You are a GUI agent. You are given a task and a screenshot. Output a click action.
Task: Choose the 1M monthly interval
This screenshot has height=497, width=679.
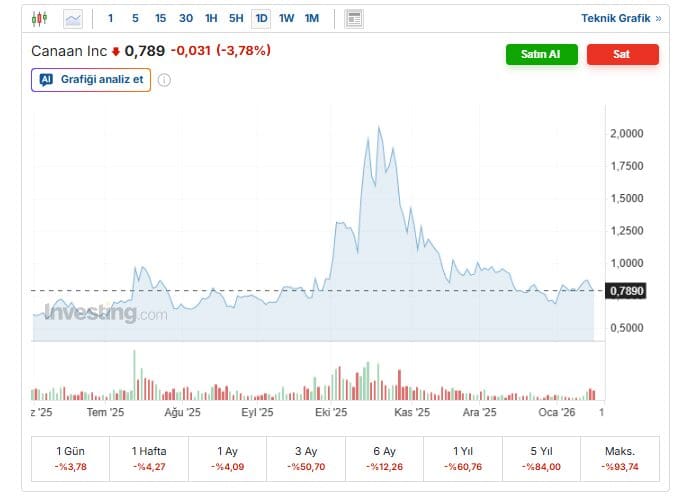click(x=312, y=18)
